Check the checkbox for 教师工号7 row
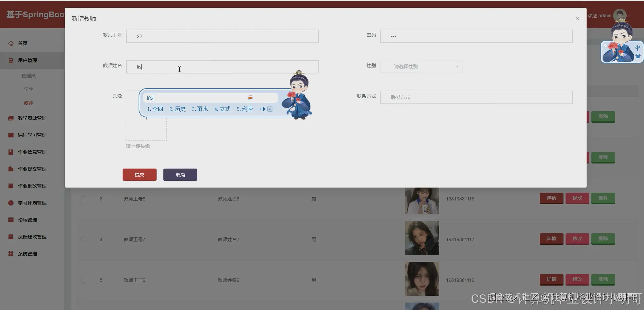The width and height of the screenshot is (644, 310). [x=84, y=239]
